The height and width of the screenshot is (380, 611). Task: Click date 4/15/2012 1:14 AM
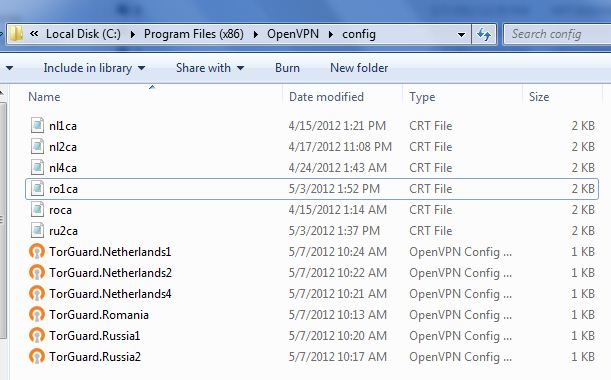(338, 210)
